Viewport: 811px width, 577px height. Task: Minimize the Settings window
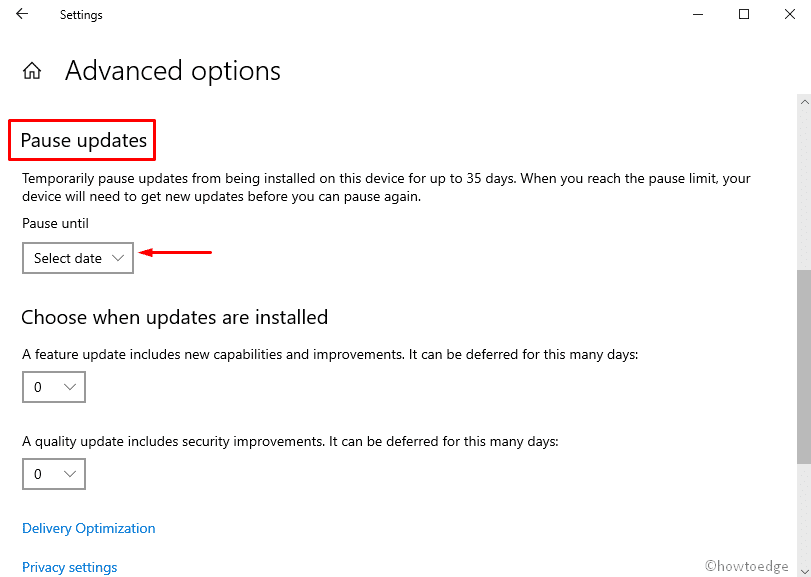tap(696, 15)
